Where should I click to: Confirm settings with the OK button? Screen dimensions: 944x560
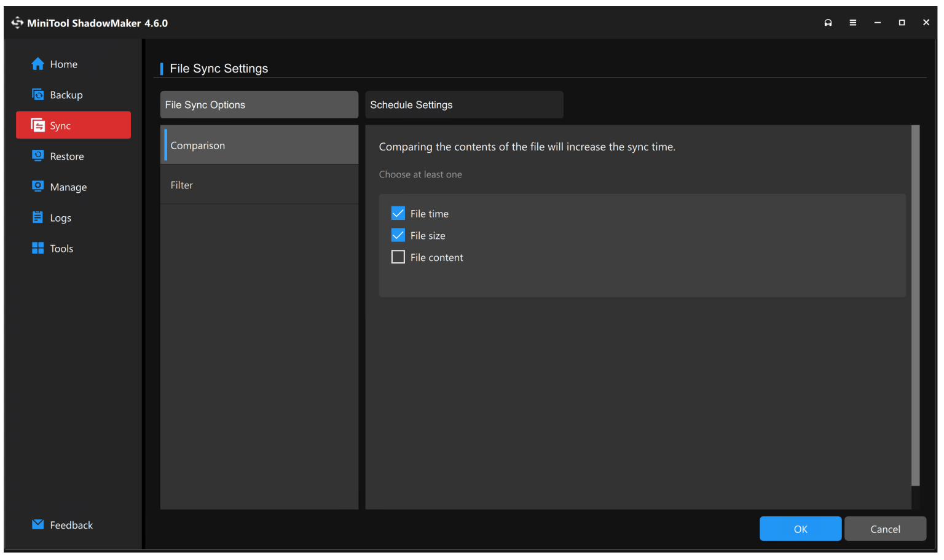click(800, 529)
